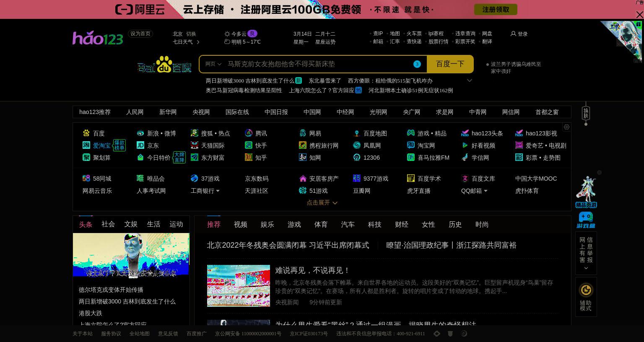Select the 视频 feed tab

[x=241, y=225]
